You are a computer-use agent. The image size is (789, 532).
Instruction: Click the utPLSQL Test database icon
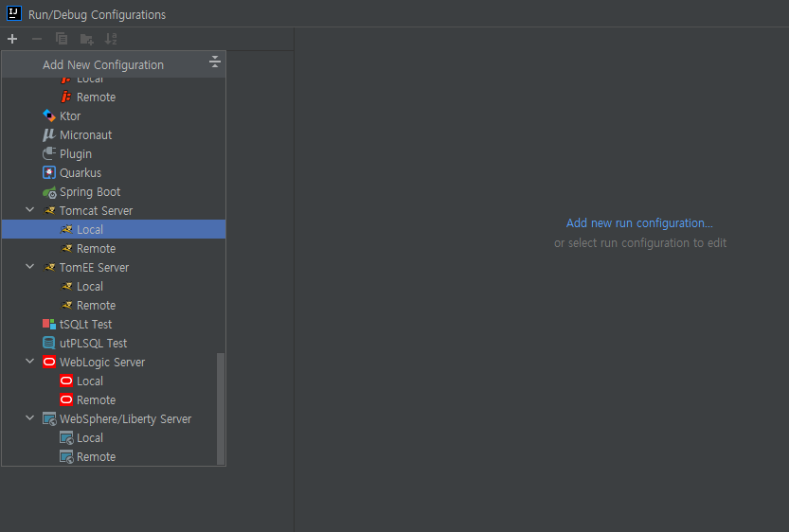49,343
